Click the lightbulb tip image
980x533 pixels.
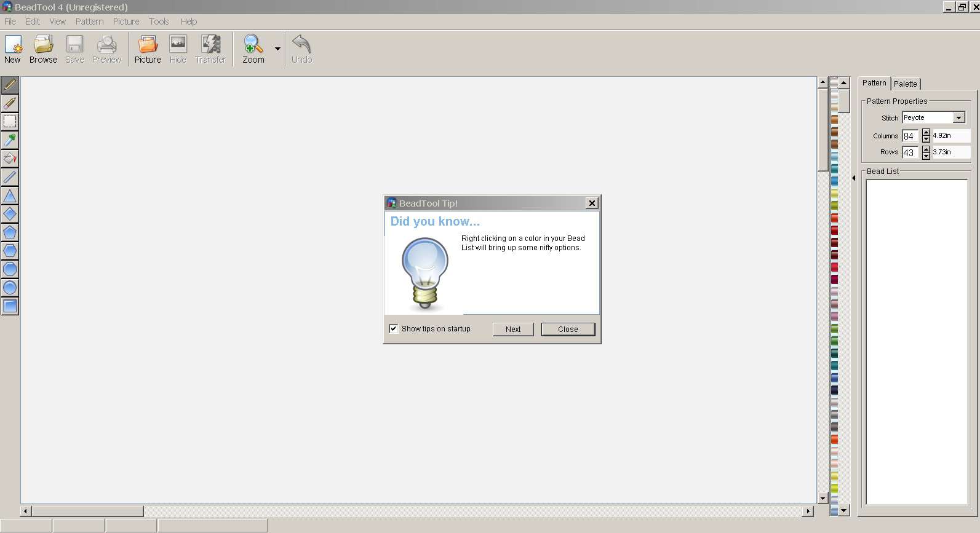425,274
